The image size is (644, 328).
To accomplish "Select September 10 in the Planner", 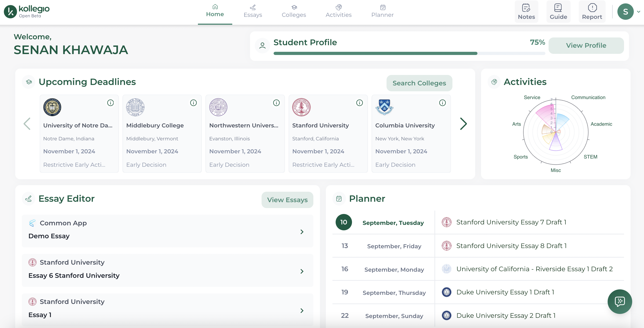I will 343,222.
